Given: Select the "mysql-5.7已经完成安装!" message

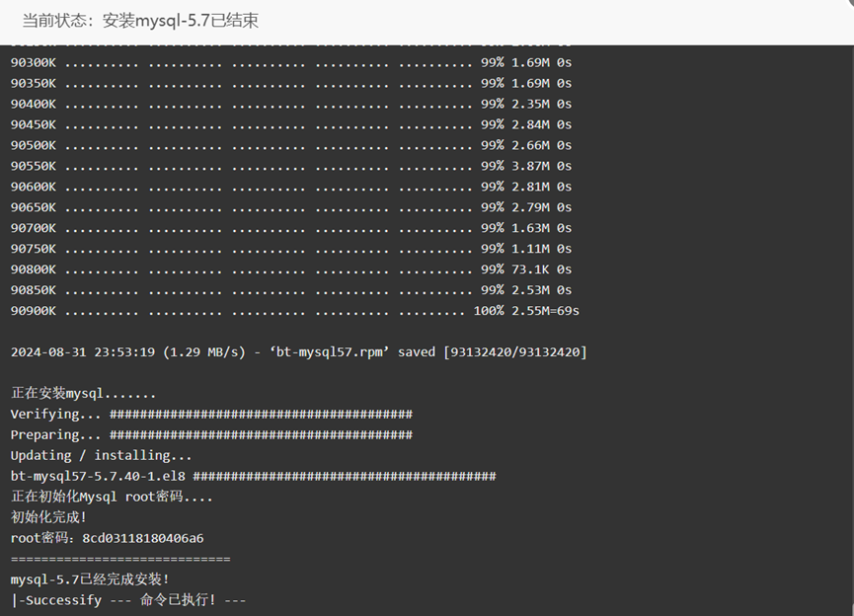Looking at the screenshot, I should pos(90,579).
